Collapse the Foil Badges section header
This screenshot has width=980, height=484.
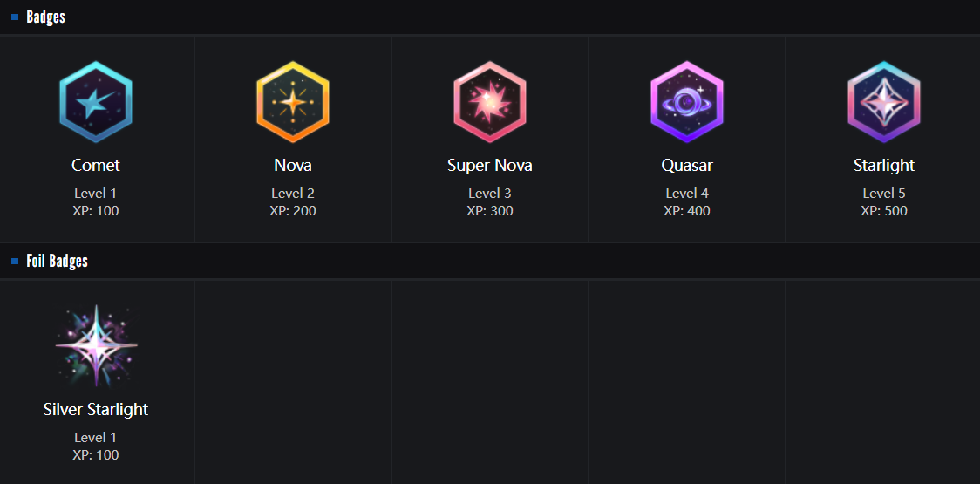57,262
